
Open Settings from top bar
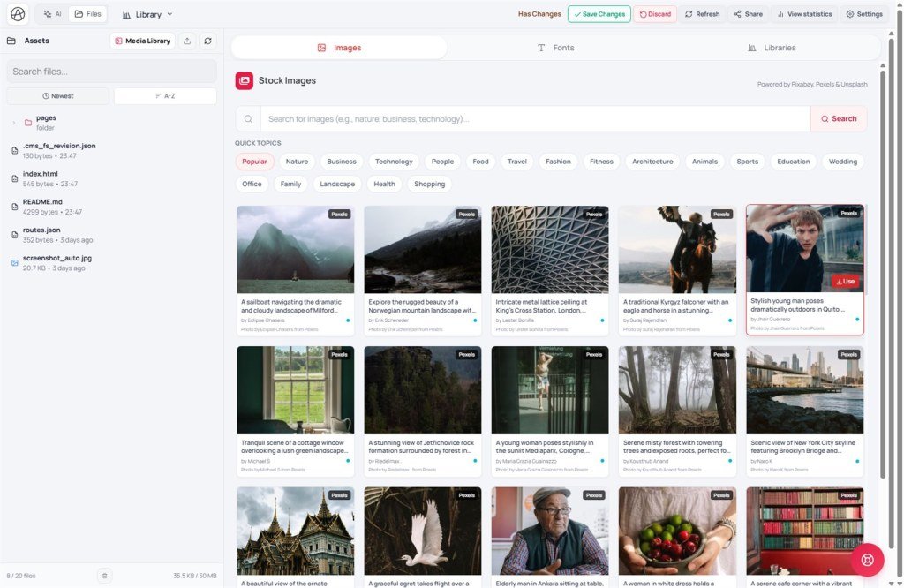point(864,14)
